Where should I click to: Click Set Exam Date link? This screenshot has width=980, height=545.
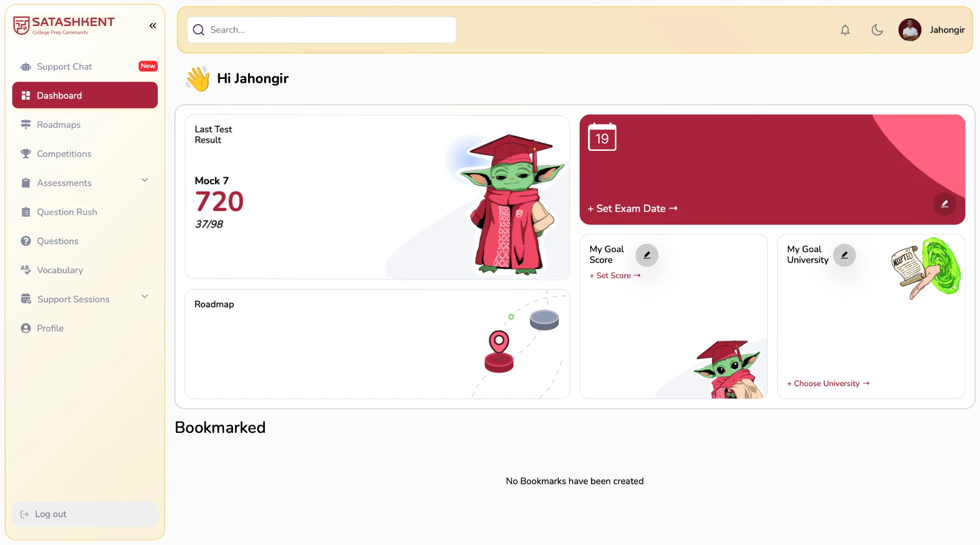(633, 209)
